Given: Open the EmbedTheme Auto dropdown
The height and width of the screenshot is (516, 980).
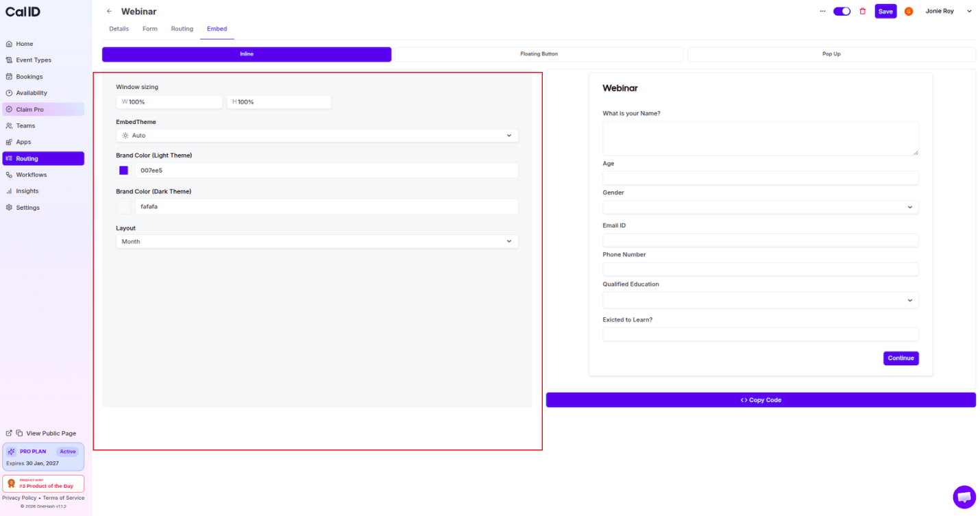Looking at the screenshot, I should 317,136.
